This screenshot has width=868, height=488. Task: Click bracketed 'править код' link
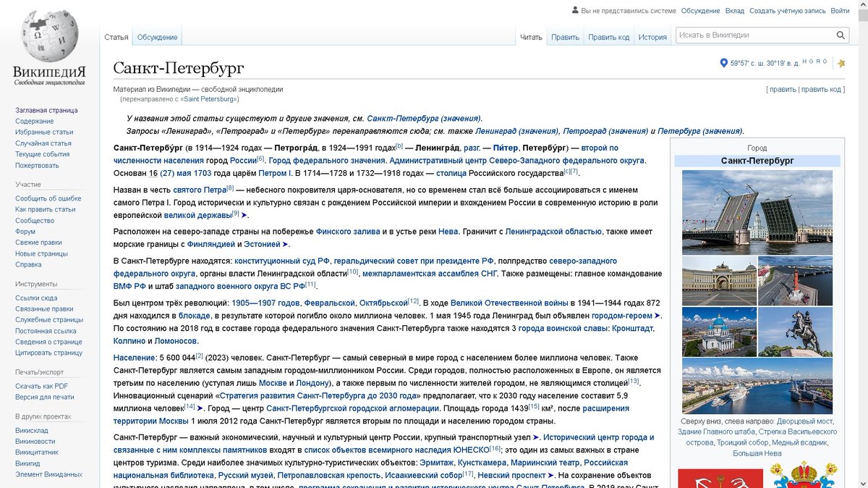820,89
